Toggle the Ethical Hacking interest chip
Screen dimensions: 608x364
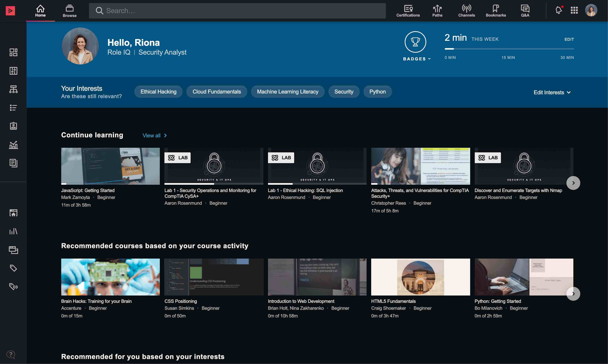click(x=158, y=92)
